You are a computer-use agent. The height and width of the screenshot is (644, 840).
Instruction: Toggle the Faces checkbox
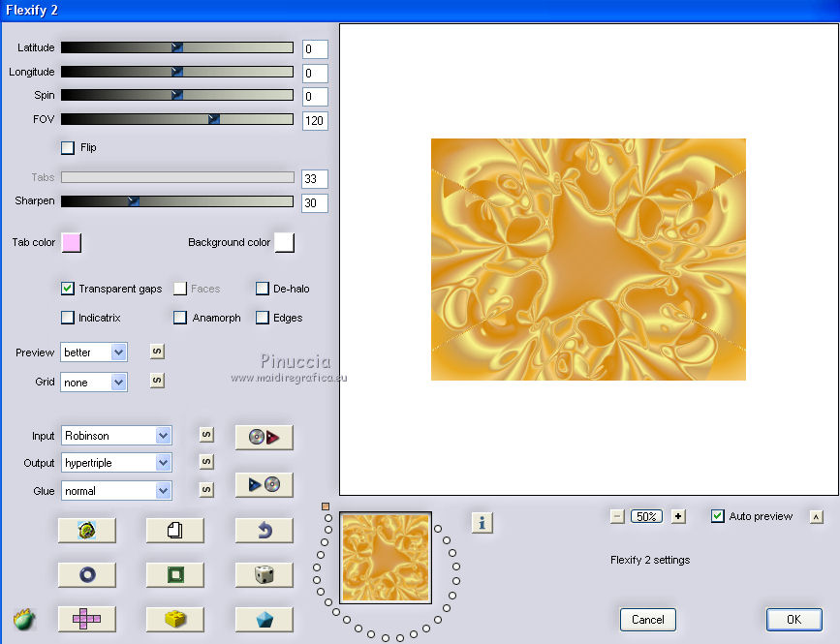pos(180,289)
